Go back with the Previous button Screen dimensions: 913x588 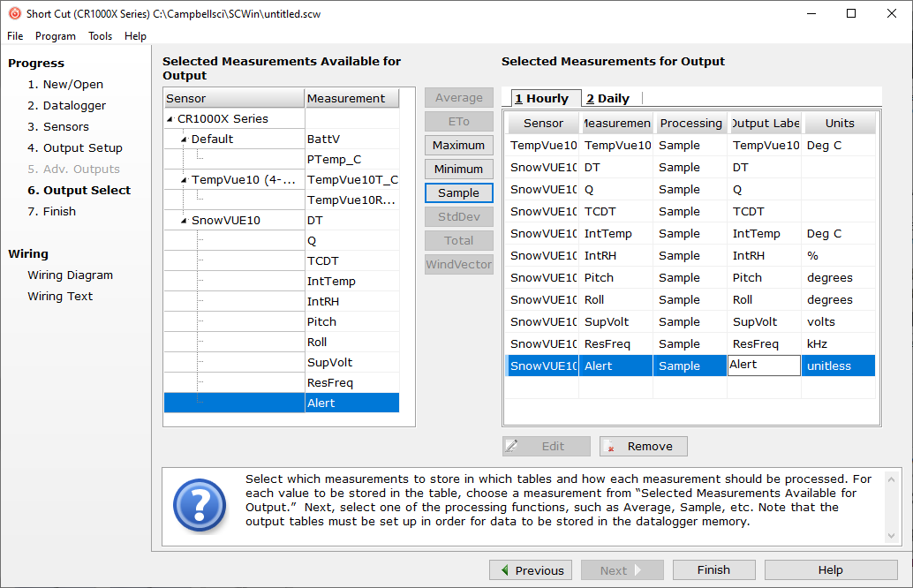pyautogui.click(x=531, y=570)
